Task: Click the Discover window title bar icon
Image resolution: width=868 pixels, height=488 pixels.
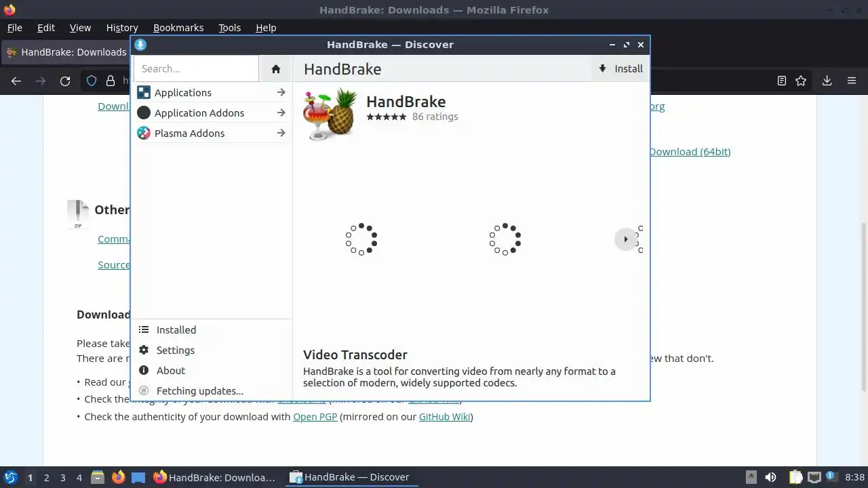Action: (140, 45)
